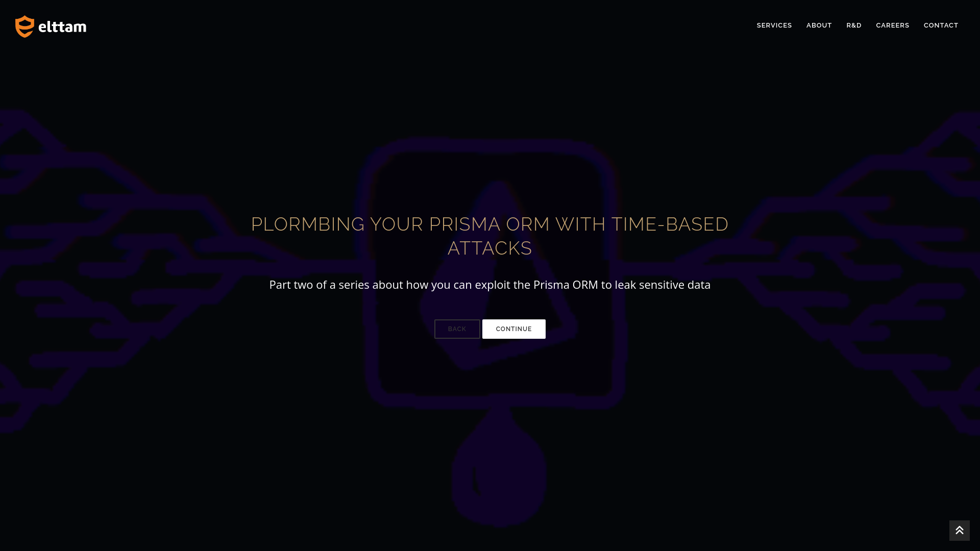The width and height of the screenshot is (980, 551).
Task: Select the R&D section
Action: [x=853, y=26]
